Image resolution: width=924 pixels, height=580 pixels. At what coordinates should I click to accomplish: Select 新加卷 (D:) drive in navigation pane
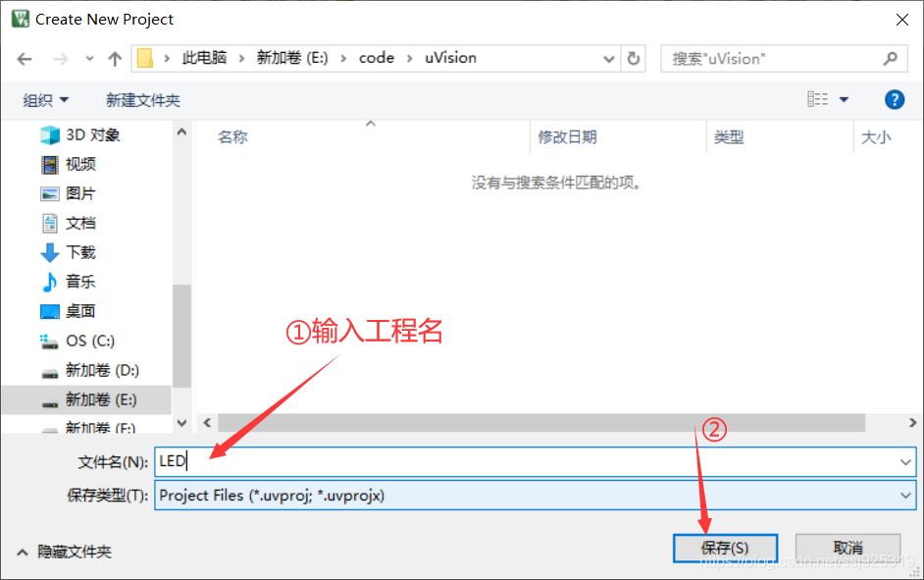(x=89, y=370)
